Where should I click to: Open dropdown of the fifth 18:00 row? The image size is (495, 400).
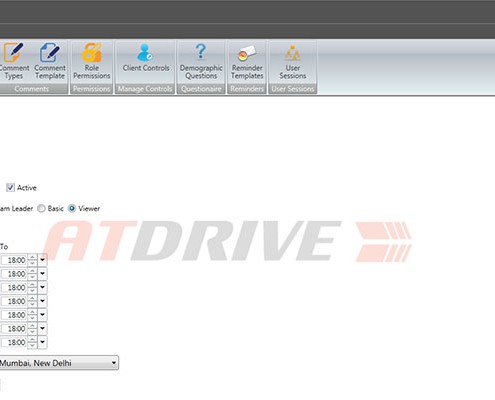coord(42,314)
